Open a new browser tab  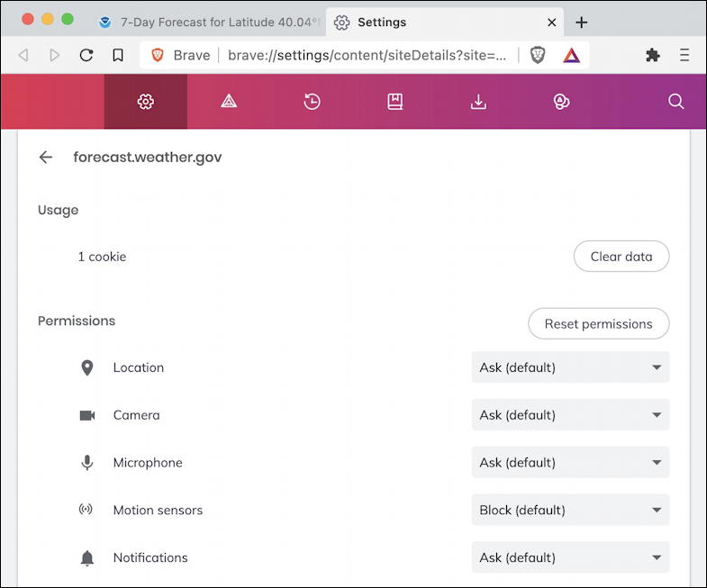point(582,22)
